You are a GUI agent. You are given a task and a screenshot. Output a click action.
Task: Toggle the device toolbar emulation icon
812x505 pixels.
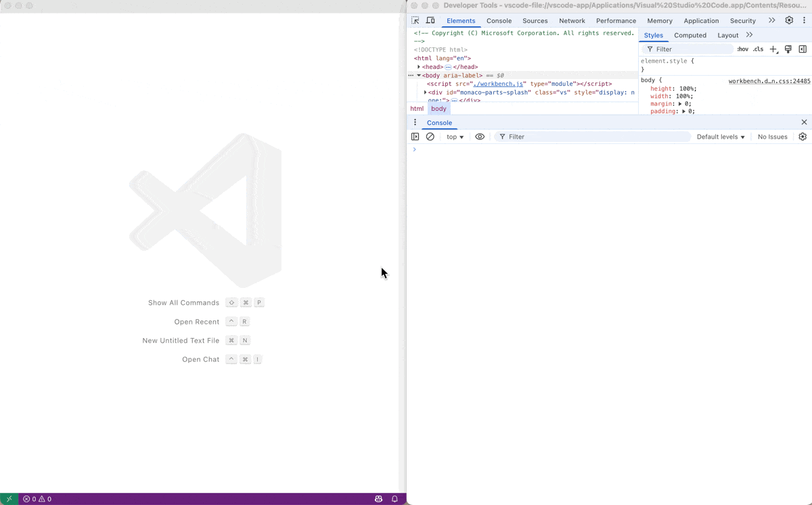click(430, 20)
